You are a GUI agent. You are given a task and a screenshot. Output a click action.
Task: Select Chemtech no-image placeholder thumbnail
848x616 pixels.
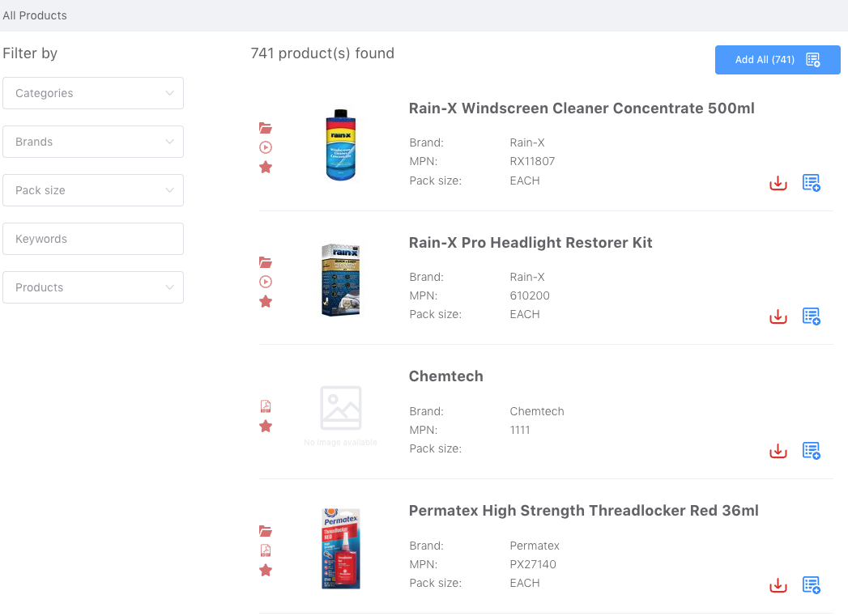[341, 415]
